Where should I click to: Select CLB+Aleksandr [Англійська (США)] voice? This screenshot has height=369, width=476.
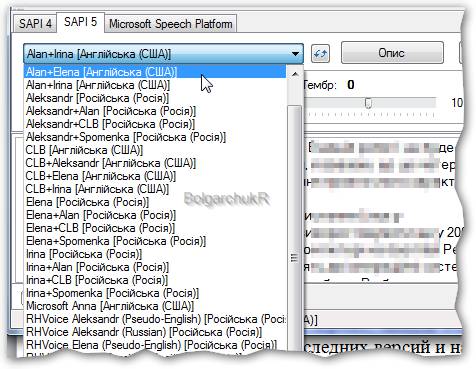coord(155,163)
